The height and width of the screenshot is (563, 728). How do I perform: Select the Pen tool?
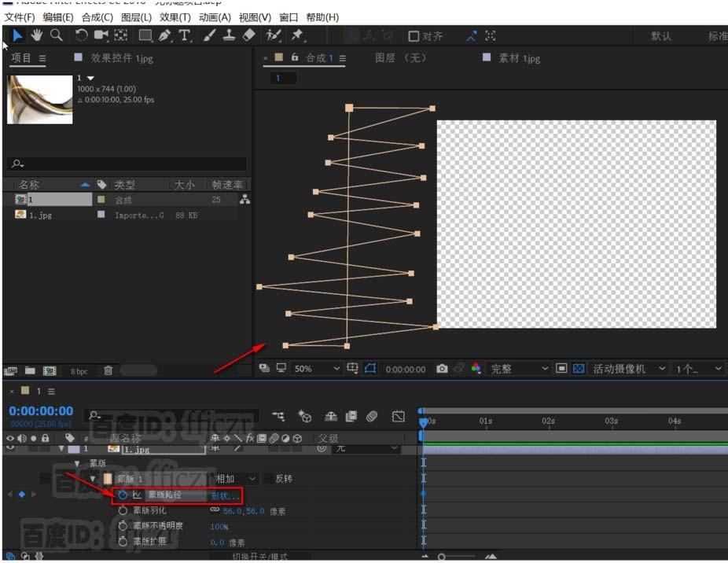[164, 35]
